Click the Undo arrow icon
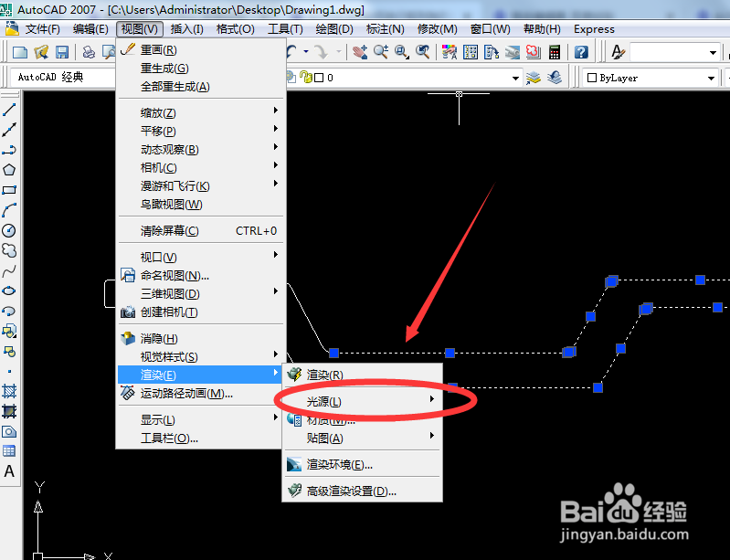 click(x=292, y=52)
